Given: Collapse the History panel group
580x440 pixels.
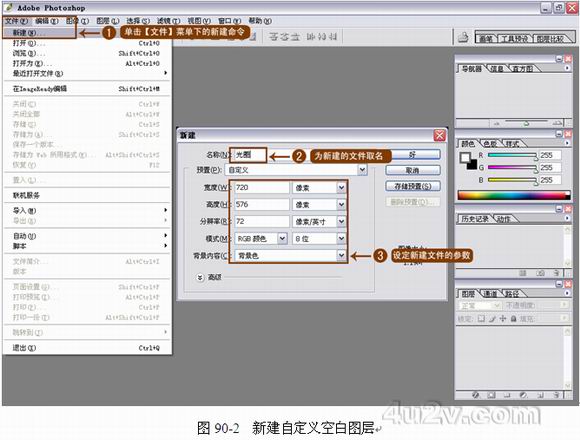Looking at the screenshot, I should (559, 209).
